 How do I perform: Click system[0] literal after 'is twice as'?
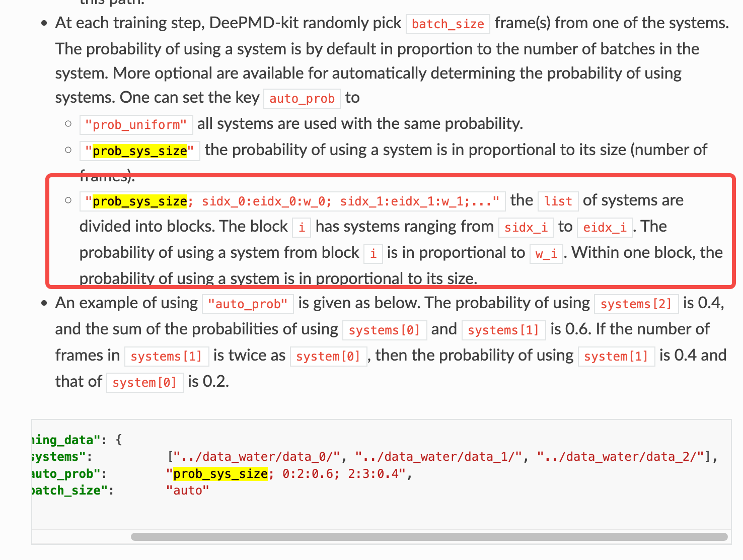coord(328,356)
